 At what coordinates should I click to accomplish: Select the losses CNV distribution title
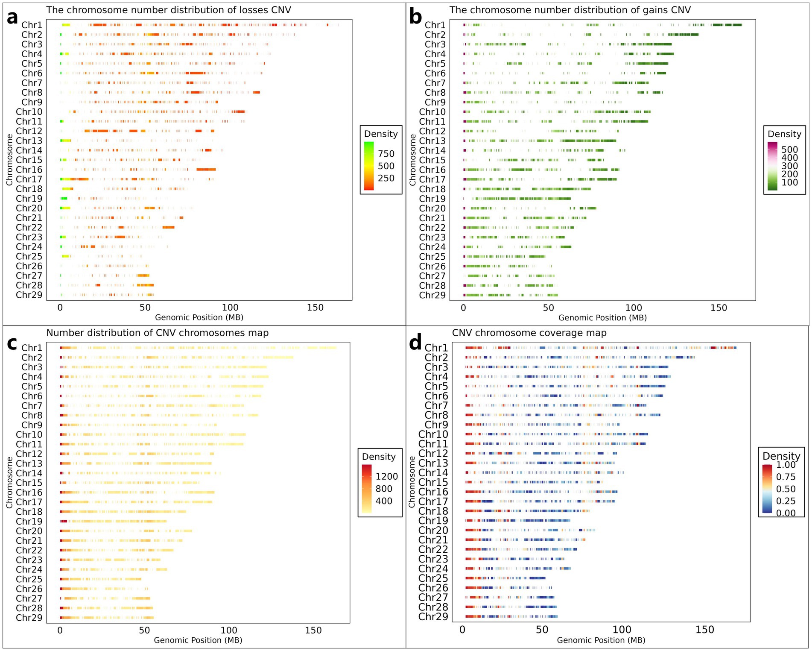[169, 10]
